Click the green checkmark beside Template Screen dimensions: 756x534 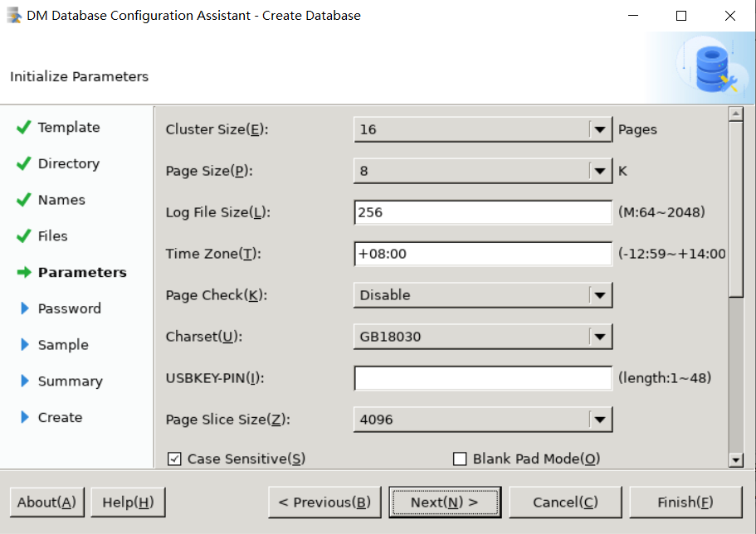[x=23, y=128]
